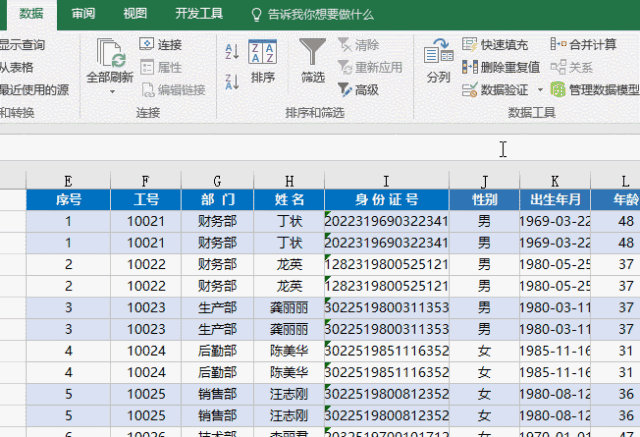Expand the 数据验证 dropdown arrow
This screenshot has height=437, width=640.
coord(541,90)
